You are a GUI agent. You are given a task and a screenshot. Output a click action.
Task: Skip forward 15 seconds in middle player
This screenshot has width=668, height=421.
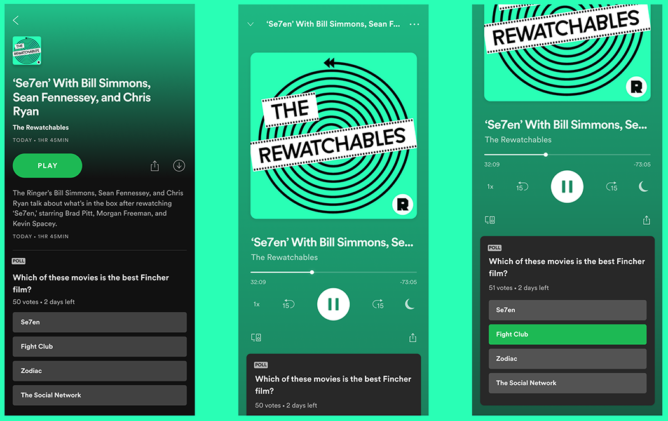coord(378,304)
